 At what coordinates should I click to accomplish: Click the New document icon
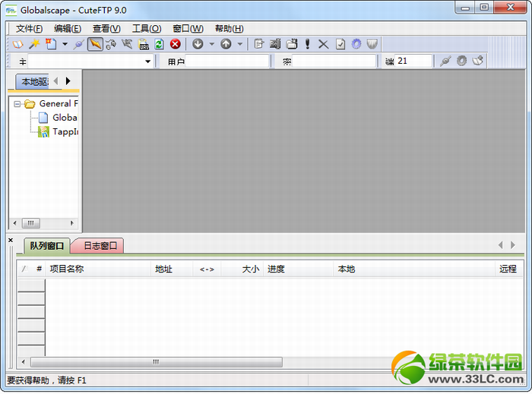[51, 44]
